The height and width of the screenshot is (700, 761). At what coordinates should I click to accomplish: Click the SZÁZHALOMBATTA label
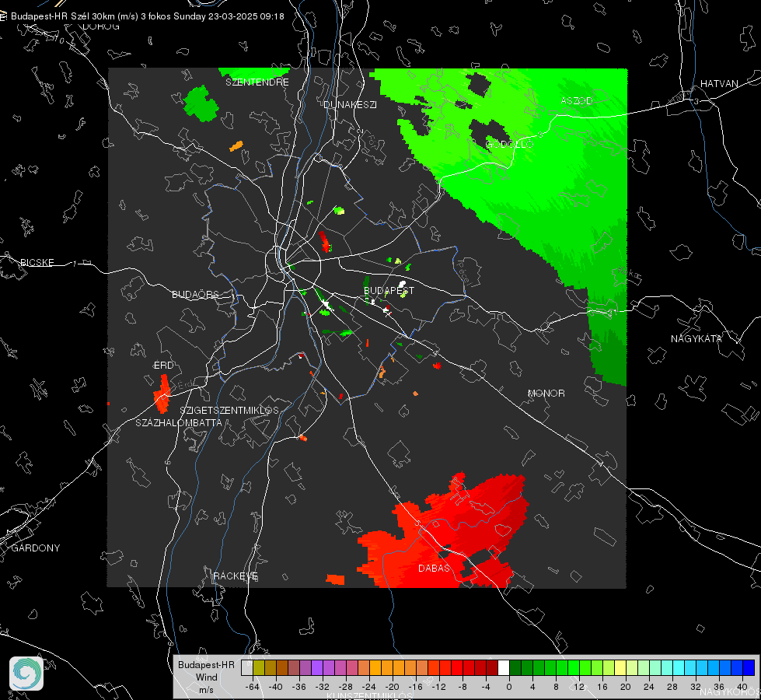179,422
